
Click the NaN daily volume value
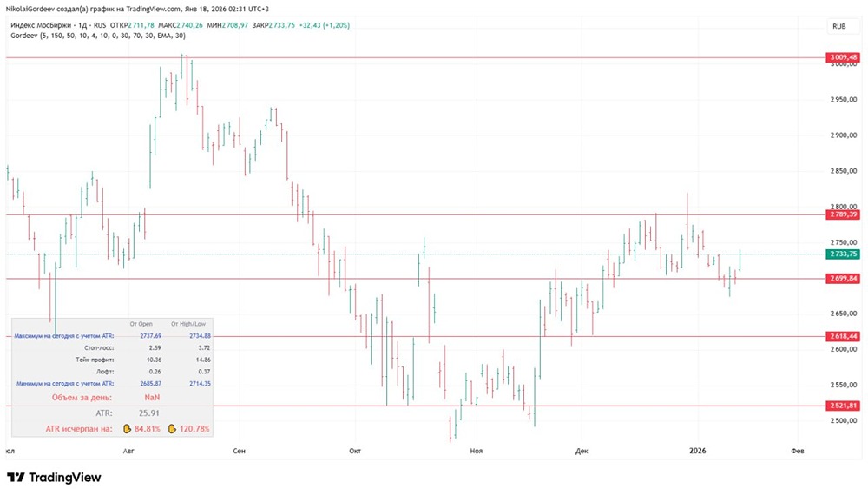click(x=152, y=397)
